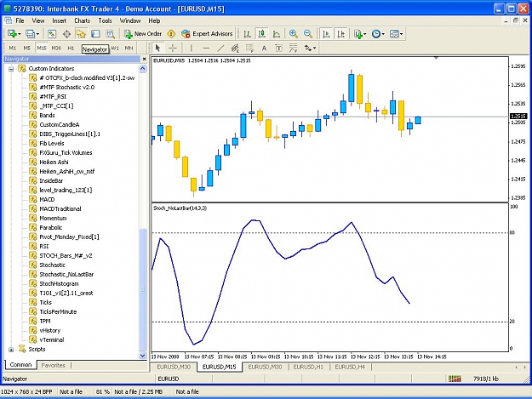Select the MN timeframe
Image resolution: width=532 pixels, height=399 pixels.
pos(129,48)
